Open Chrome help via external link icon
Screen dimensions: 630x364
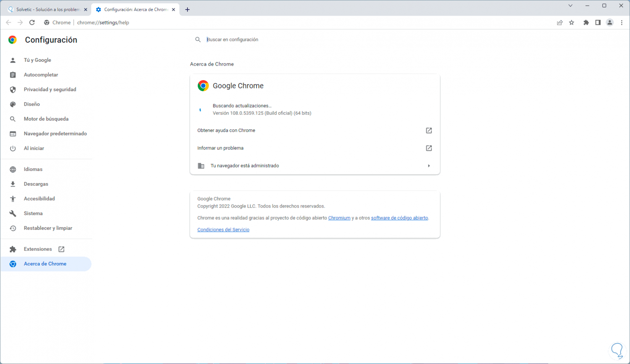point(429,130)
